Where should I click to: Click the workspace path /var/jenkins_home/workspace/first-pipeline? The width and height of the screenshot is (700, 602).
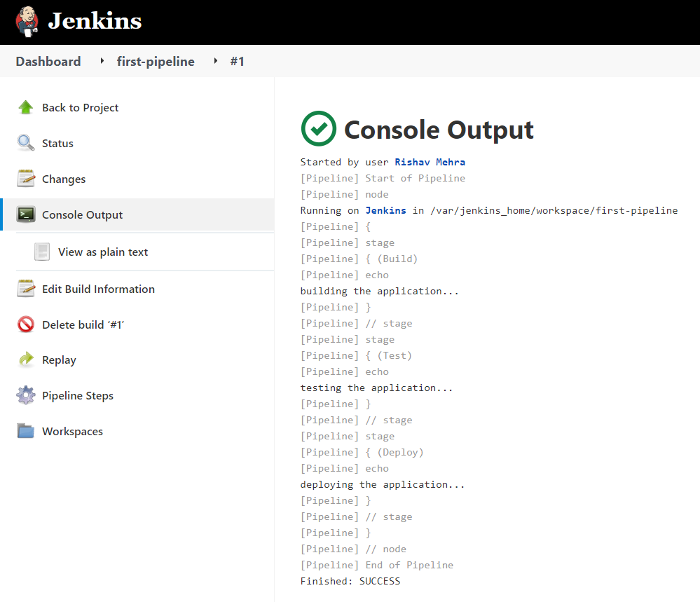point(554,210)
